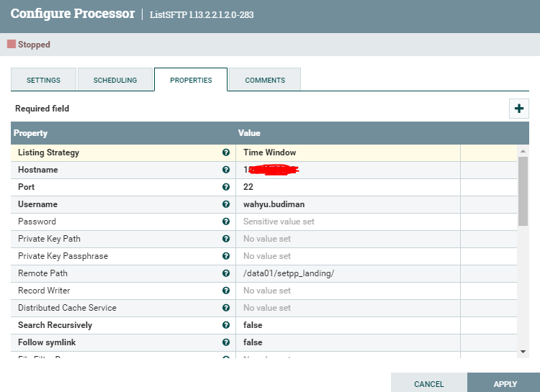This screenshot has width=540, height=392.
Task: Select the Password property name
Action: click(x=37, y=222)
